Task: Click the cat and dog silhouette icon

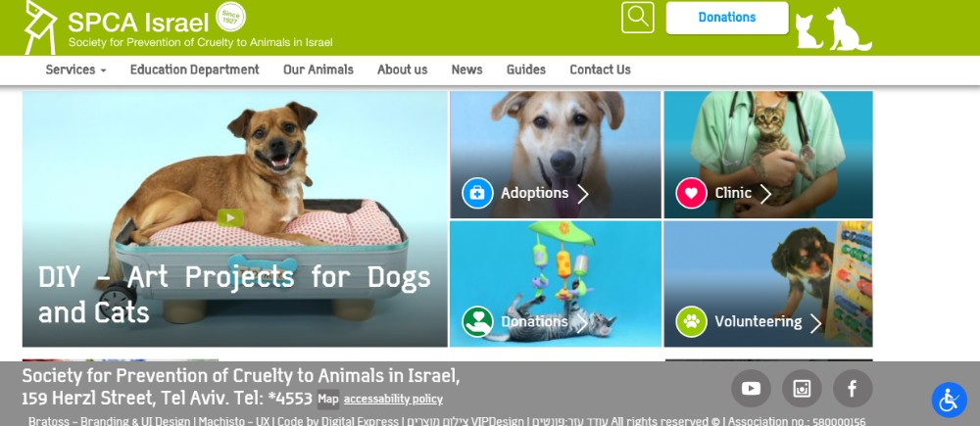Action: [x=833, y=28]
